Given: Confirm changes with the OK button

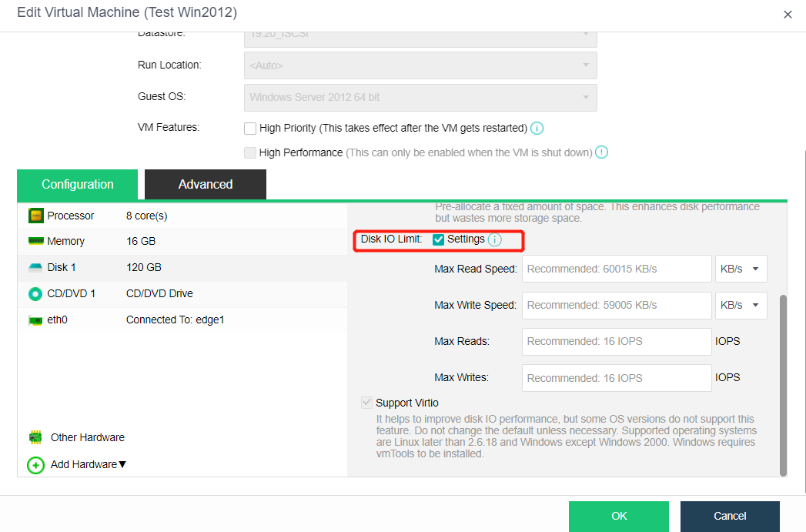Looking at the screenshot, I should coord(619,516).
